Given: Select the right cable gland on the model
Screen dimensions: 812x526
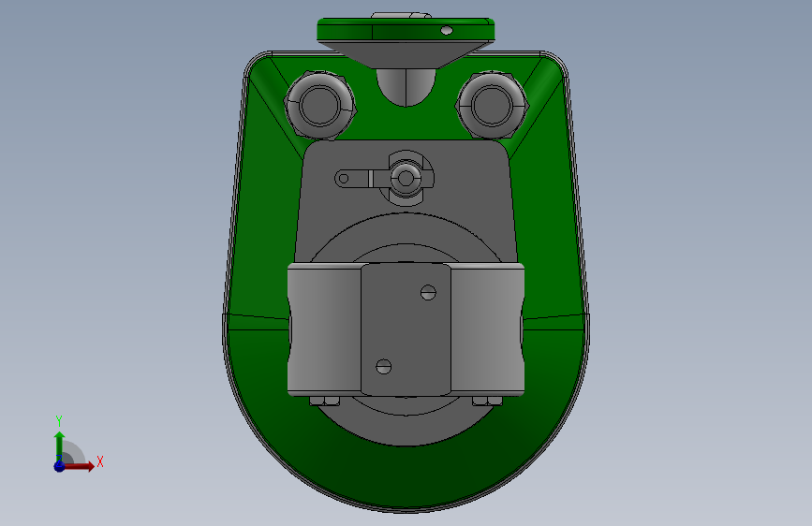Looking at the screenshot, I should [492, 105].
